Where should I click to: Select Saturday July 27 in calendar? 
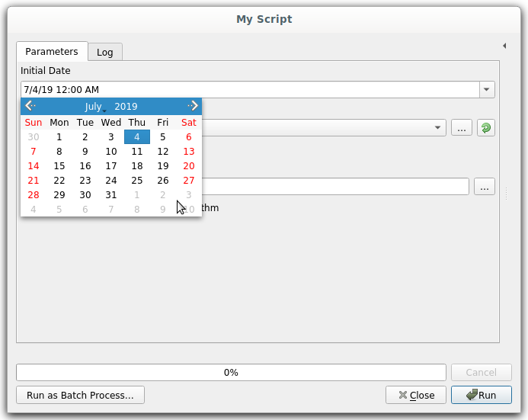[189, 180]
